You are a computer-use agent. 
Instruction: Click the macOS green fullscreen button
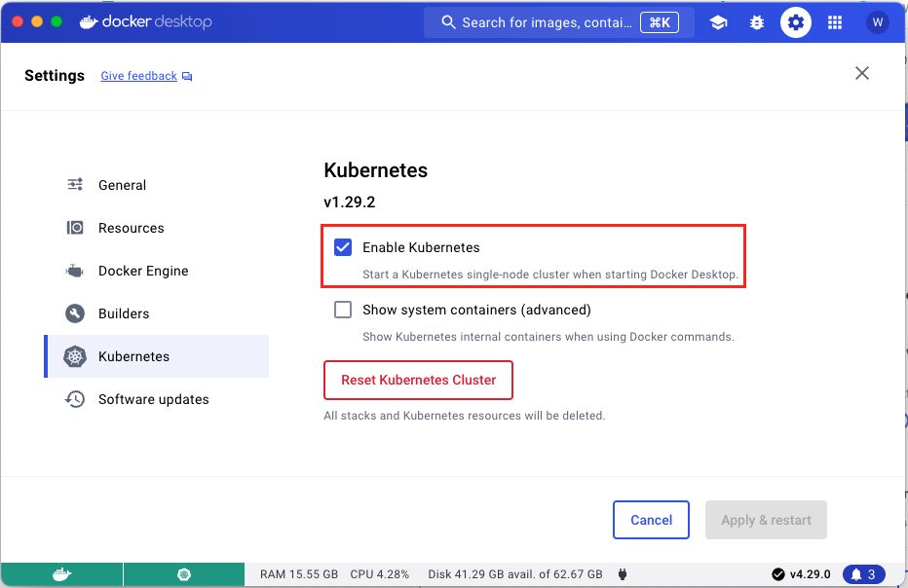pyautogui.click(x=57, y=22)
